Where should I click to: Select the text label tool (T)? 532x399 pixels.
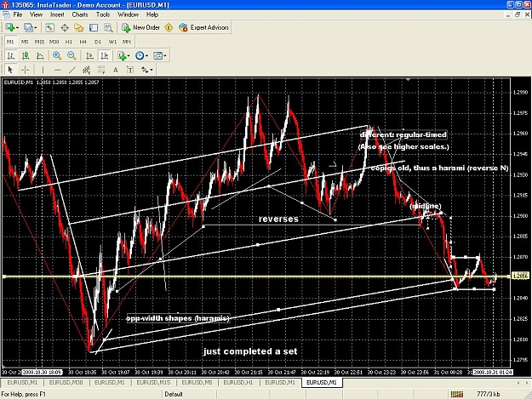[130, 70]
